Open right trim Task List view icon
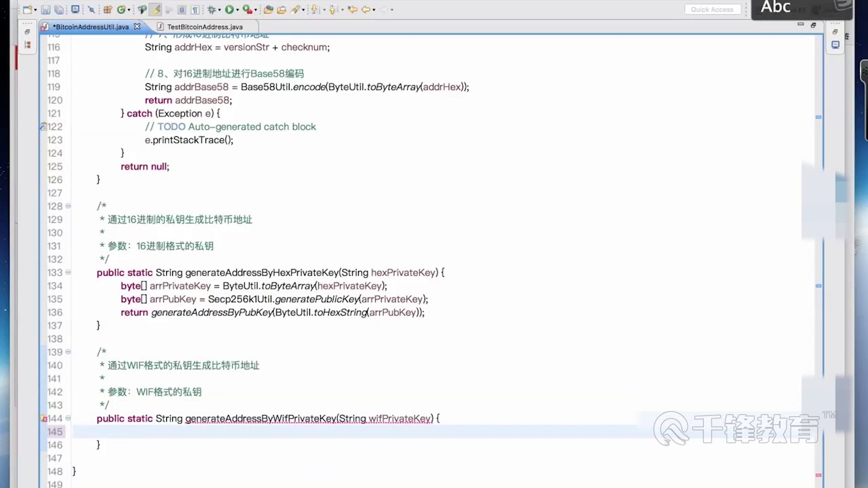This screenshot has height=488, width=868. pyautogui.click(x=835, y=45)
